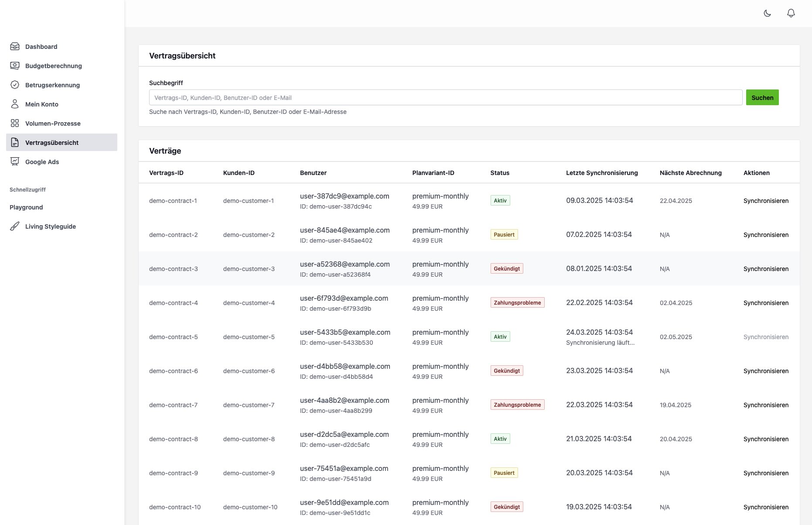
Task: Click Synchronisieren for paused contract demo-contract-9
Action: [765, 473]
